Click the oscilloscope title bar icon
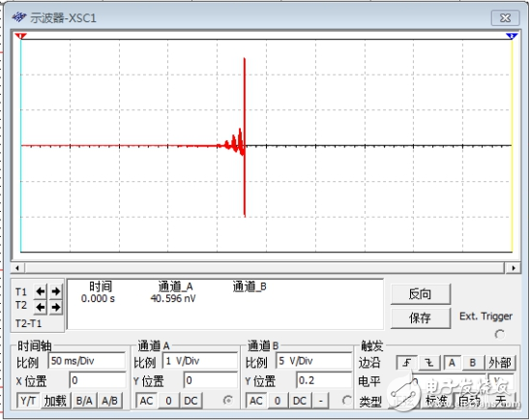The height and width of the screenshot is (420, 529). tap(19, 16)
